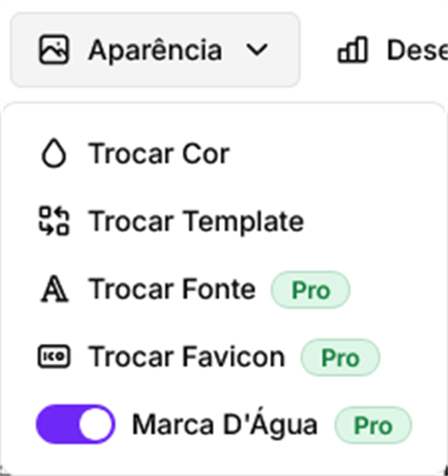448x476 pixels.
Task: Choose Trocar Template from the menu
Action: [196, 221]
